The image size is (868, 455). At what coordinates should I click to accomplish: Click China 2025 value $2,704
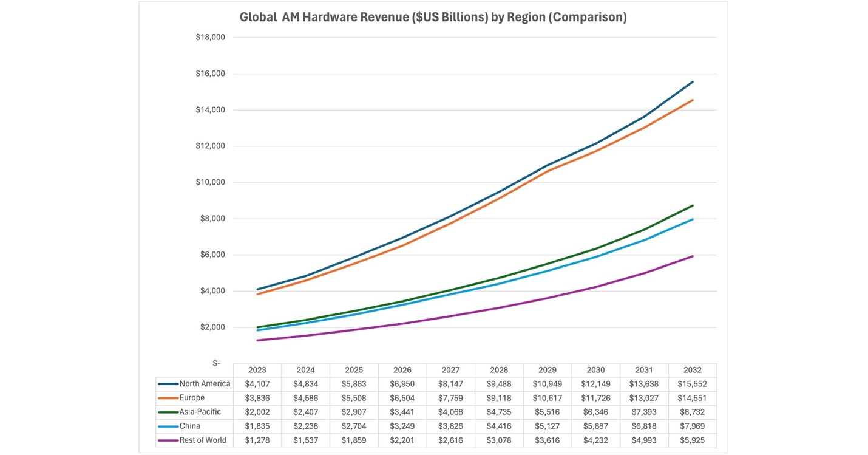(354, 426)
